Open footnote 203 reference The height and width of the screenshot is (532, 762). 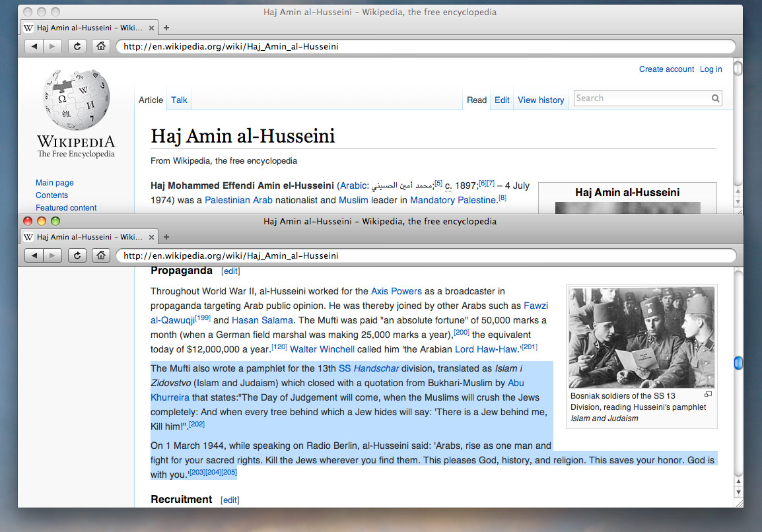197,472
